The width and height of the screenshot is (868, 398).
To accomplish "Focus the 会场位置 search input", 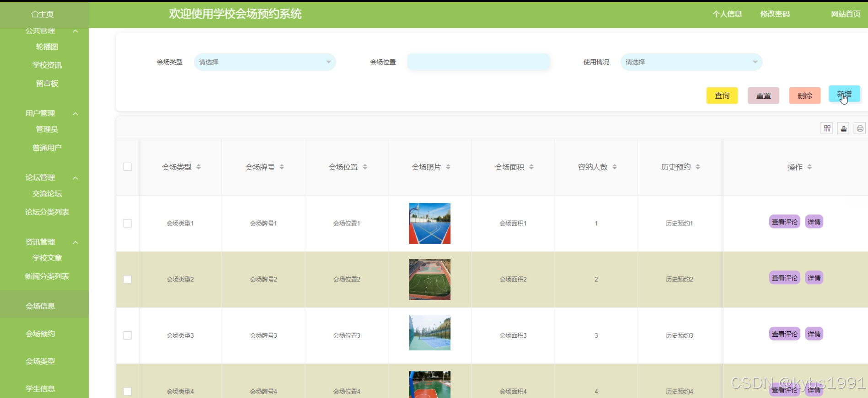I will (x=478, y=62).
